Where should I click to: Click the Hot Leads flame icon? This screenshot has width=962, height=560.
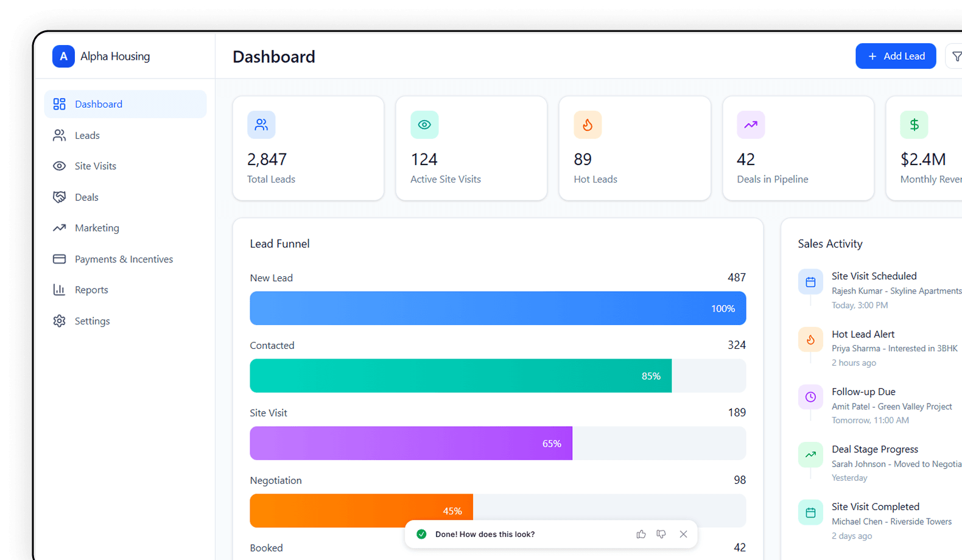click(x=588, y=125)
